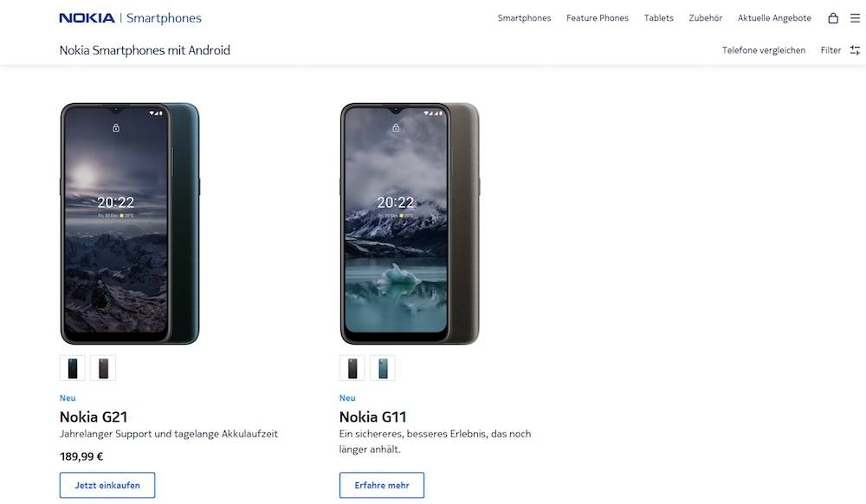
Task: Select the dark blue Nokia G21 color
Action: point(73,368)
